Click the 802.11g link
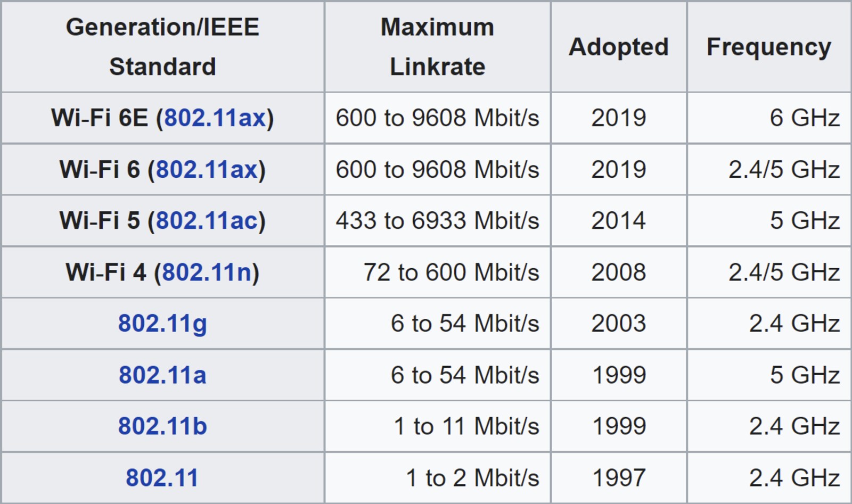This screenshot has height=504, width=852. (162, 324)
